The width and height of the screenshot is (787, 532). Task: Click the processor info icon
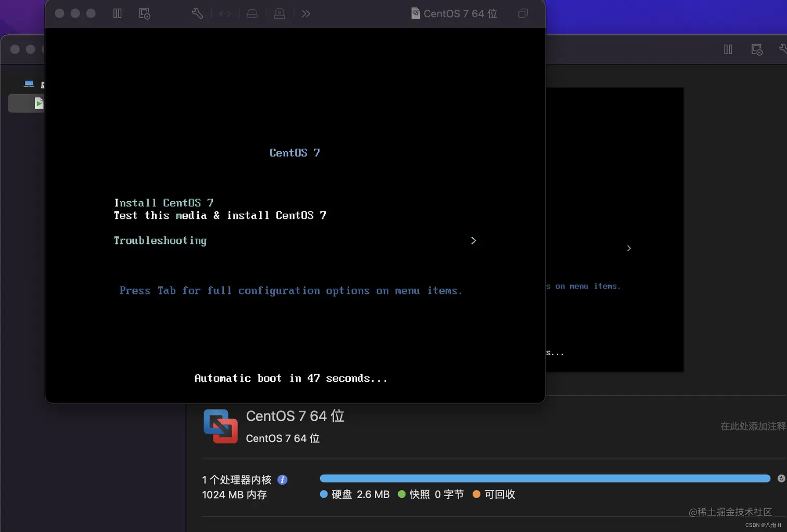point(282,480)
